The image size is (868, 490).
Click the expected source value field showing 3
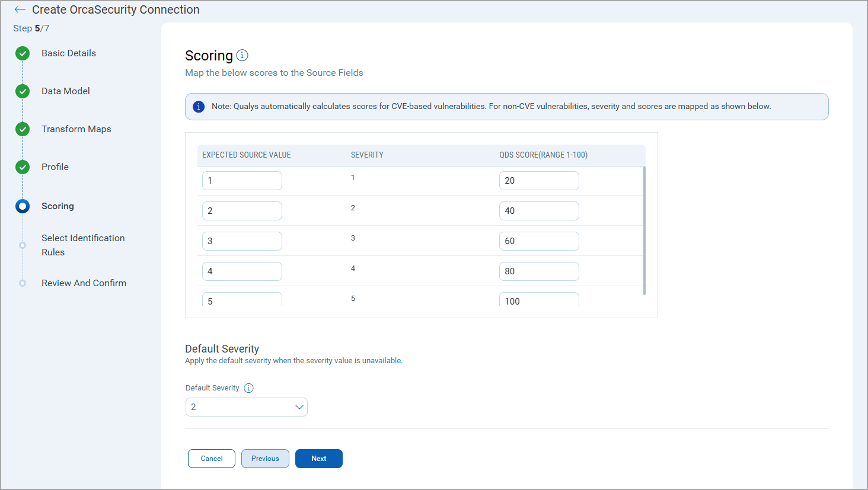click(242, 241)
